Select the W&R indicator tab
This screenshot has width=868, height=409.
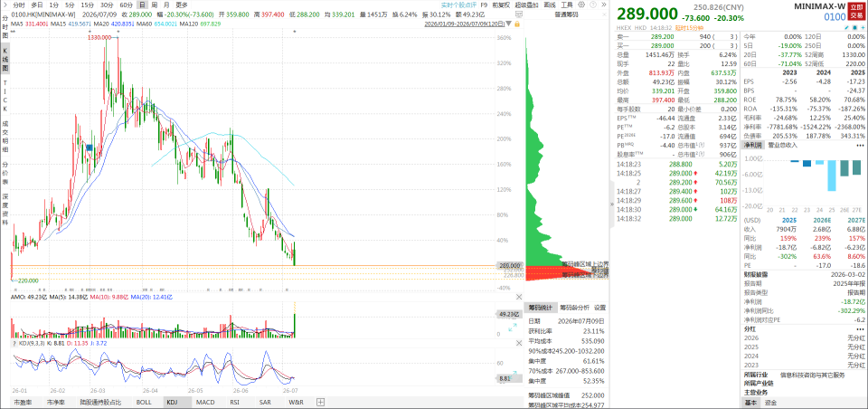pyautogui.click(x=296, y=403)
